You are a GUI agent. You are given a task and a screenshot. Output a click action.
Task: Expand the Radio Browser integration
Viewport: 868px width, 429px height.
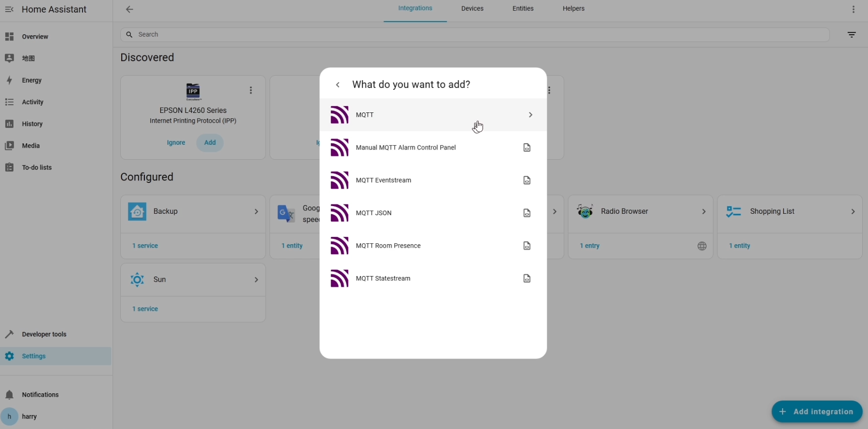703,211
